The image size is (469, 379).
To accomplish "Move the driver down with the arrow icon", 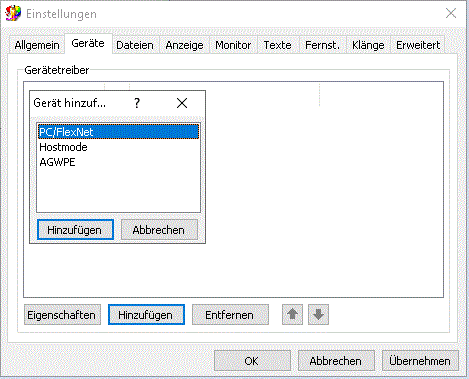I will point(318,314).
